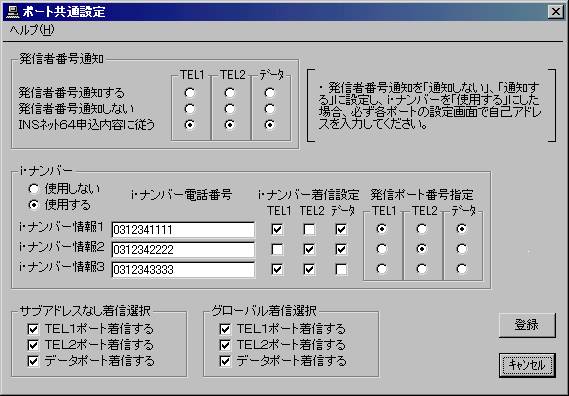This screenshot has width=569, height=396.
Task: Select 発信ポート TEL1 radio for i・ナンバー情報3
Action: click(381, 269)
